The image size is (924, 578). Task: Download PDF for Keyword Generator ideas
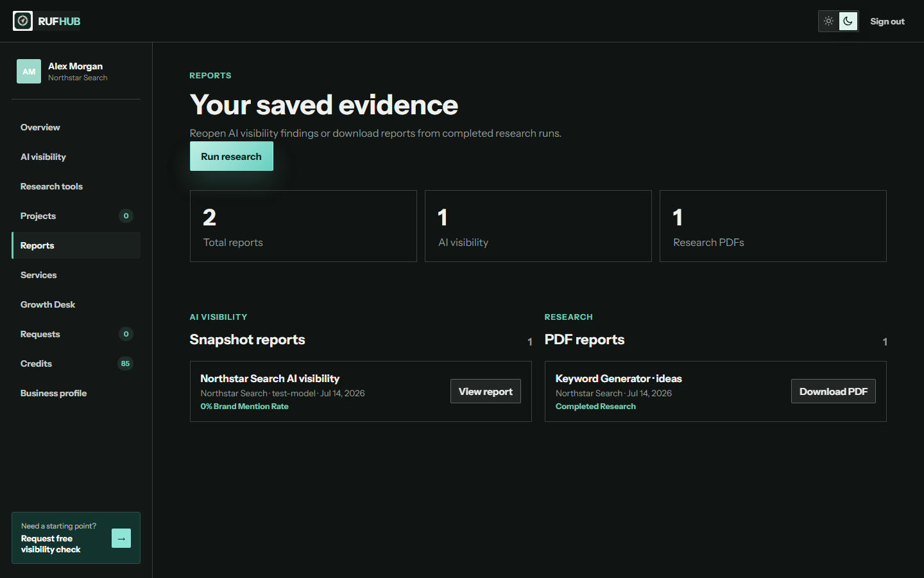833,391
